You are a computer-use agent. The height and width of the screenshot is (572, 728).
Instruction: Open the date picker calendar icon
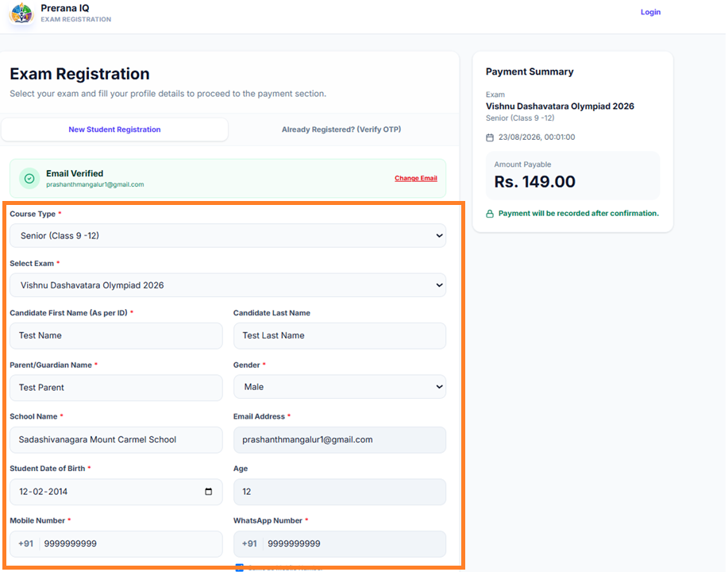pos(209,492)
